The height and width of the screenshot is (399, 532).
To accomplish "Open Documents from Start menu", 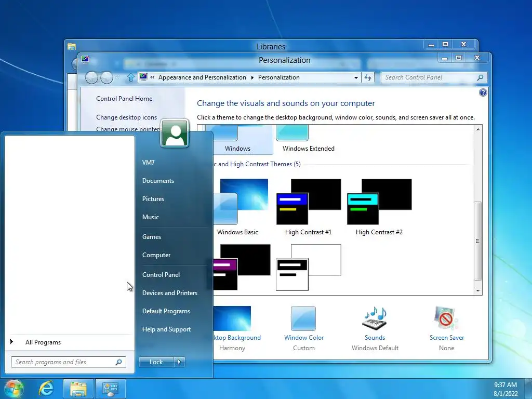I will click(x=158, y=180).
